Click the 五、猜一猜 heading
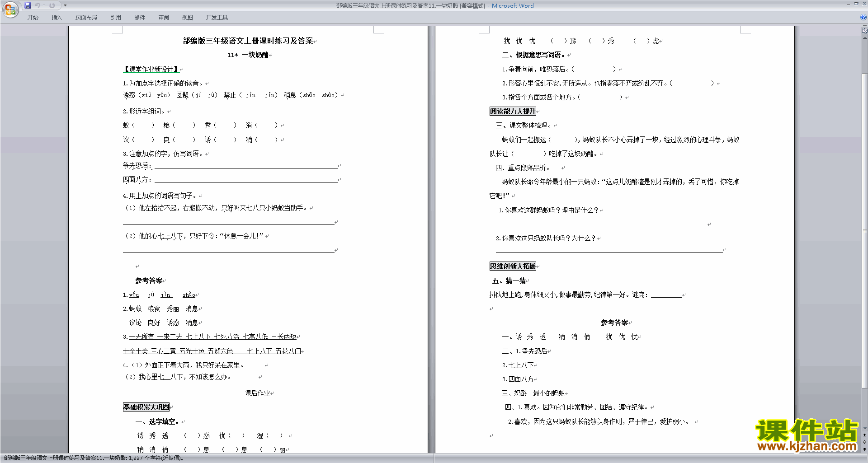Viewport: 868px width, 463px height. point(509,281)
